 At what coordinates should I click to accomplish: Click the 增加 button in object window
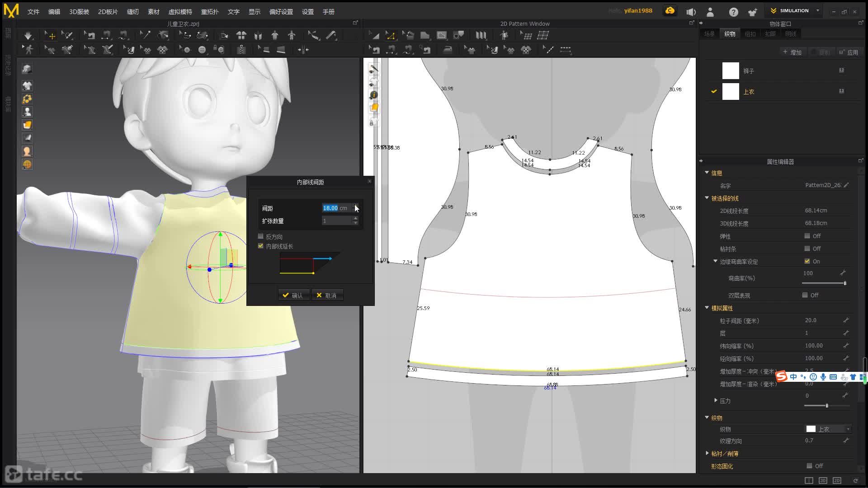[793, 52]
